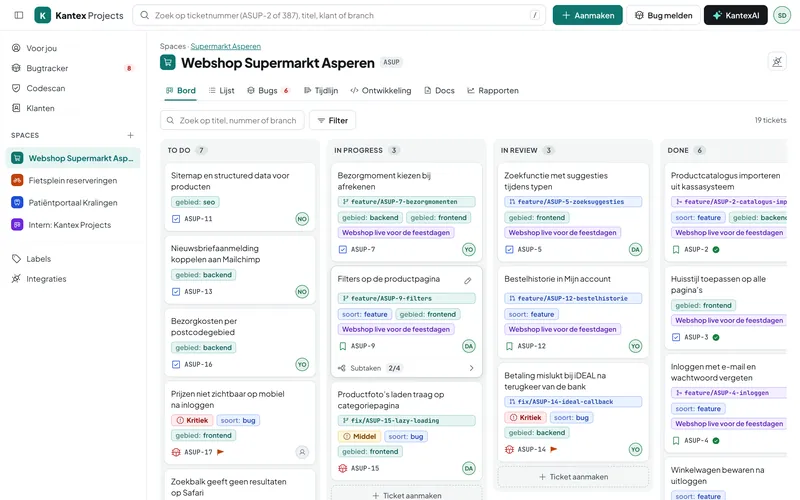Click YO assignee avatar on ASUP-7
800x500 pixels.
468,249
